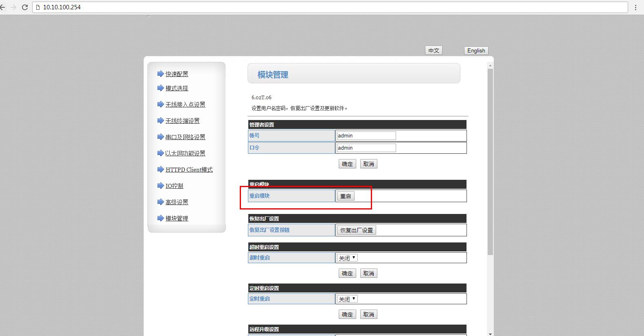Expand the 定时重启 dropdown
644x336 pixels.
point(347,299)
